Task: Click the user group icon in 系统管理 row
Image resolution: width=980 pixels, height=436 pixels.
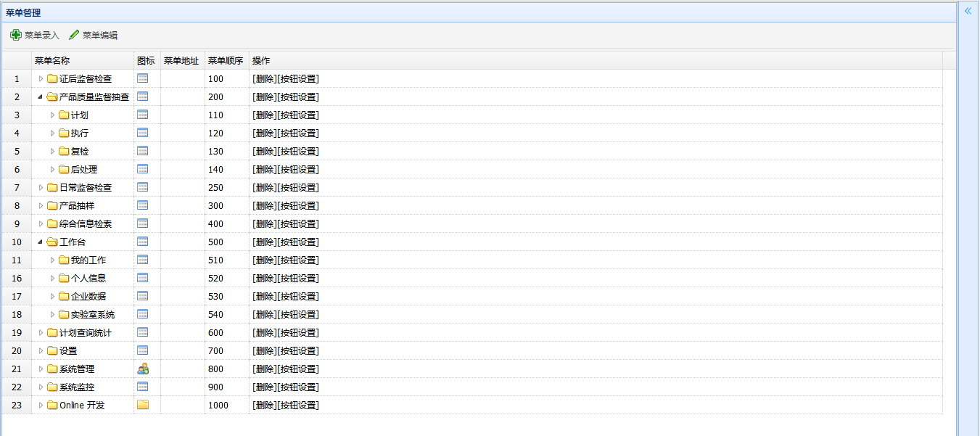Action: [143, 369]
